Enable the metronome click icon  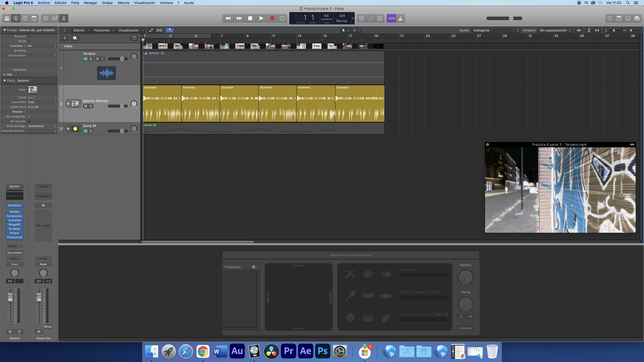click(400, 18)
